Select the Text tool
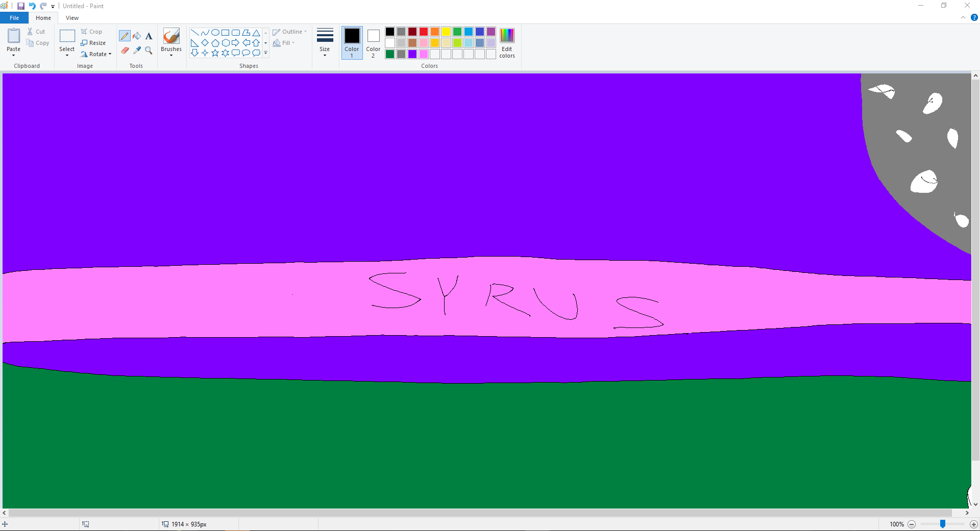Viewport: 980px width, 531px height. 149,36
